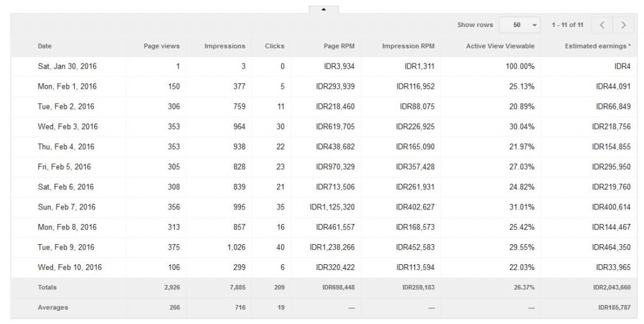
Task: Sort by Active View Viewable column
Action: click(x=500, y=46)
